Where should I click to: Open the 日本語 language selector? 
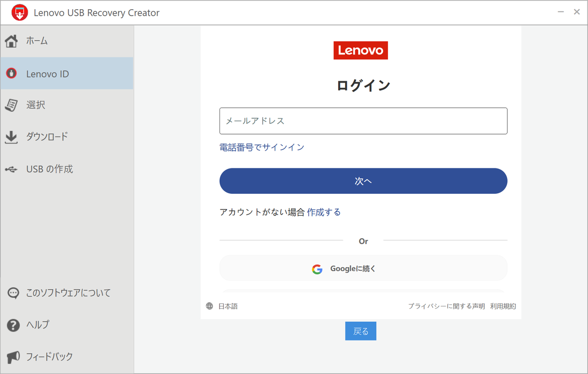[x=228, y=306]
